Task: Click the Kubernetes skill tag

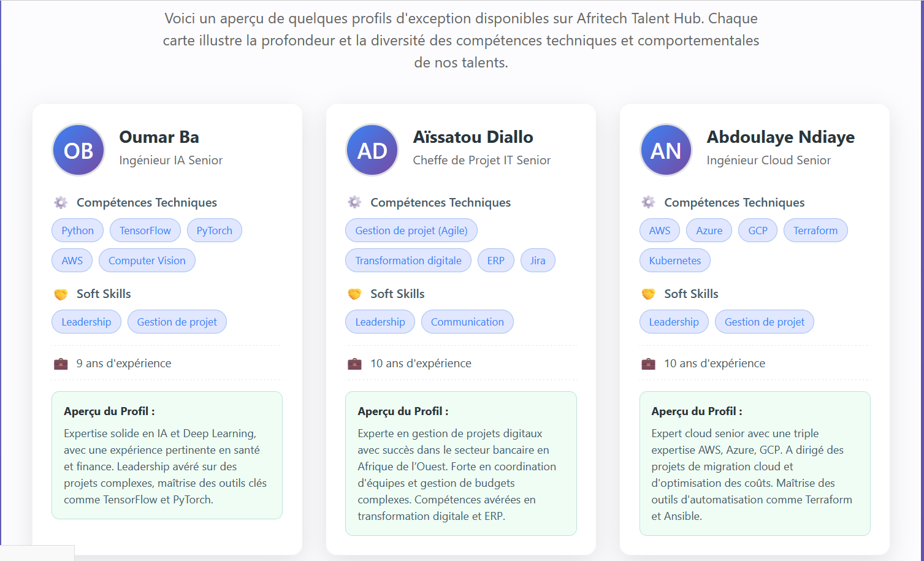Action: (674, 261)
